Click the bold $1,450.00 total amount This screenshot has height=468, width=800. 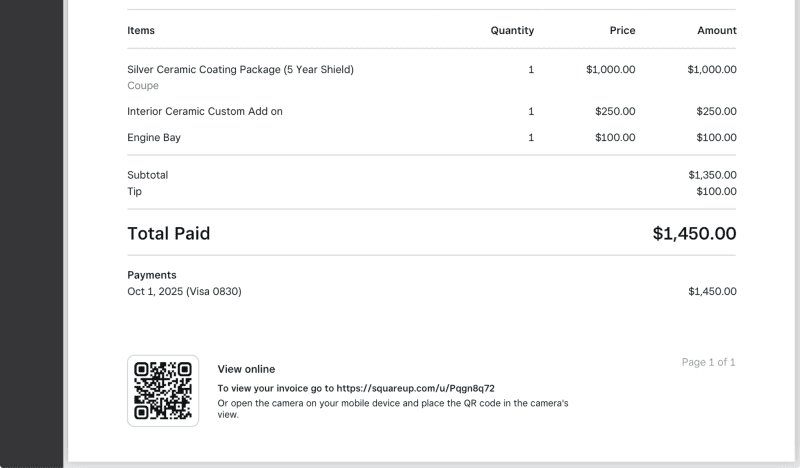(x=694, y=234)
